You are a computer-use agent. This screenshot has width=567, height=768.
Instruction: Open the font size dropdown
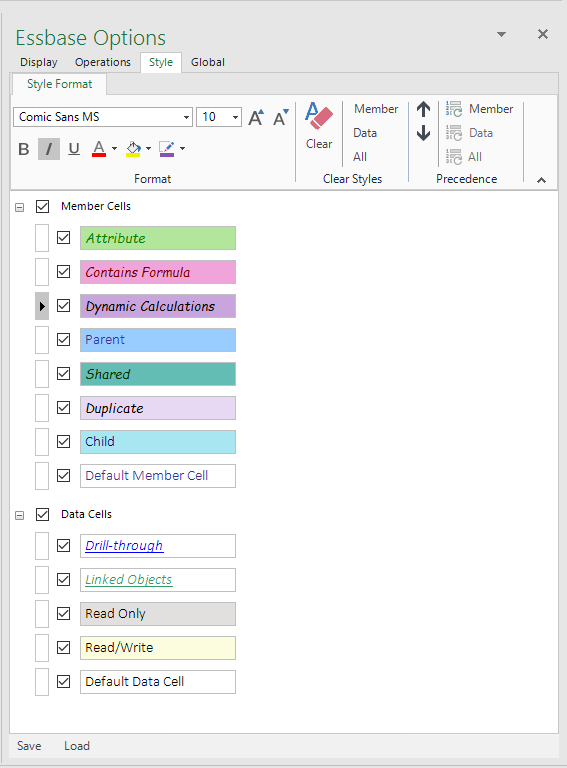click(x=235, y=117)
